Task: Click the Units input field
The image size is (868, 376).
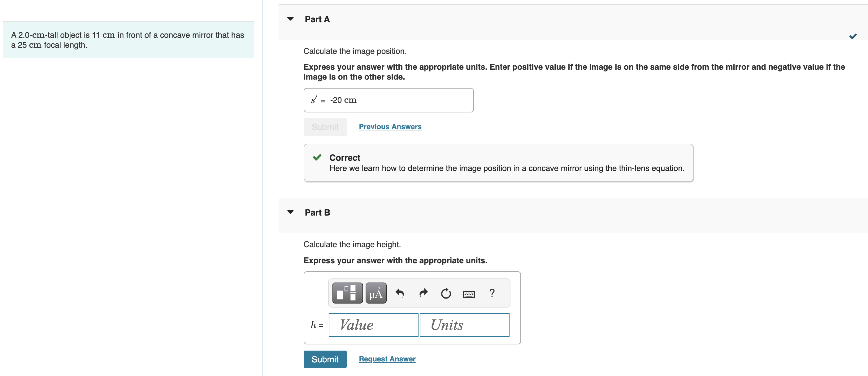Action: coord(464,325)
